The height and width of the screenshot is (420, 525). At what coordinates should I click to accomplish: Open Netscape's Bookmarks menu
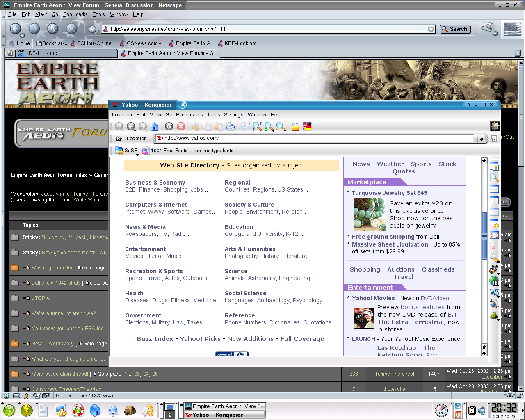pos(75,14)
